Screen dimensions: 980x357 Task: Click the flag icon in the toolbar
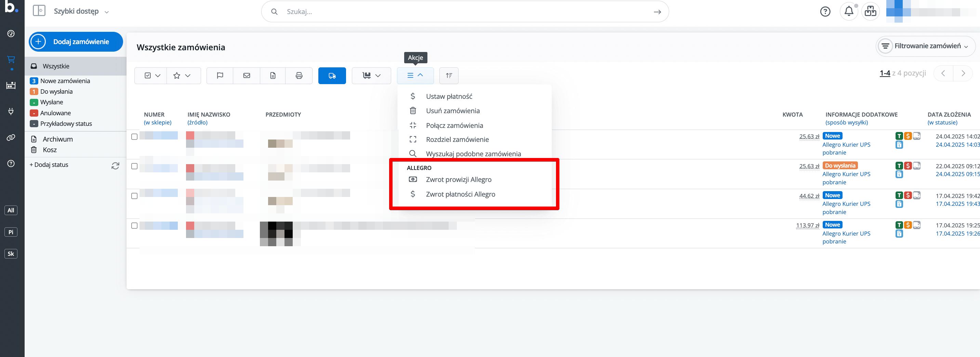tap(220, 75)
